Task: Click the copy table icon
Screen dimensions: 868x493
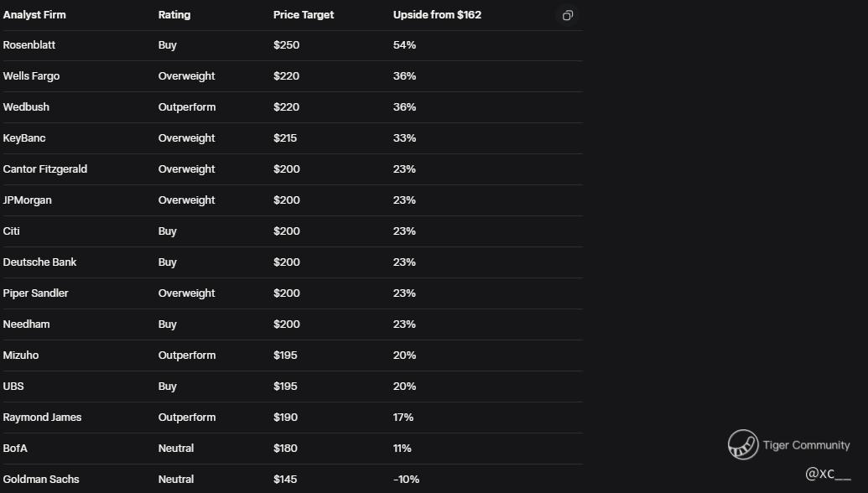Action: click(x=568, y=15)
